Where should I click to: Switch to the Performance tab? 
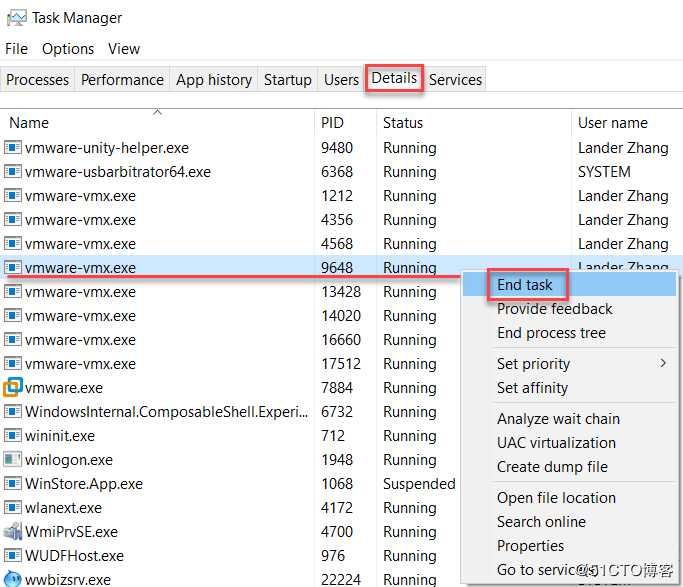pos(122,80)
